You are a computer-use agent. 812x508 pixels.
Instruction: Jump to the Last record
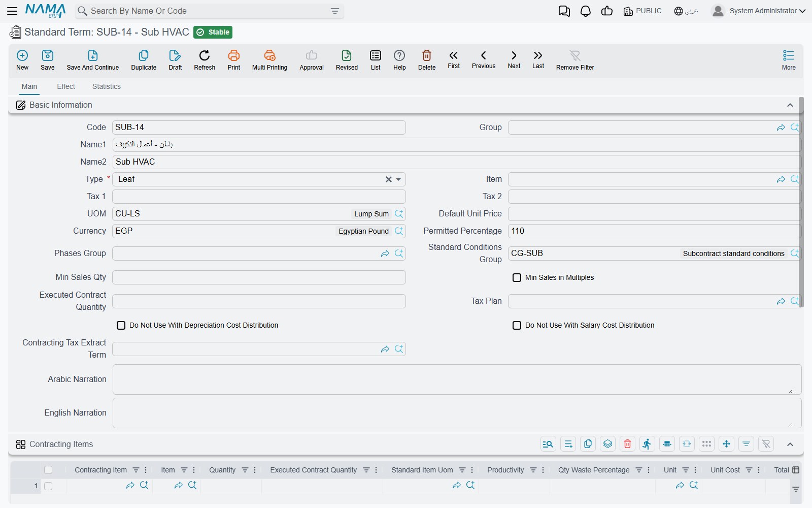pyautogui.click(x=538, y=59)
